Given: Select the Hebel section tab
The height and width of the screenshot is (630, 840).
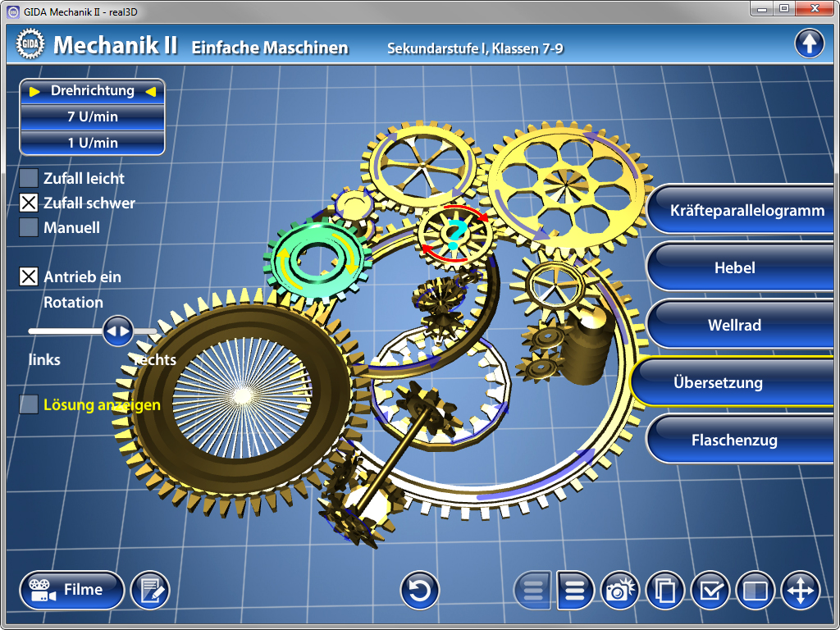Looking at the screenshot, I should pos(734,268).
